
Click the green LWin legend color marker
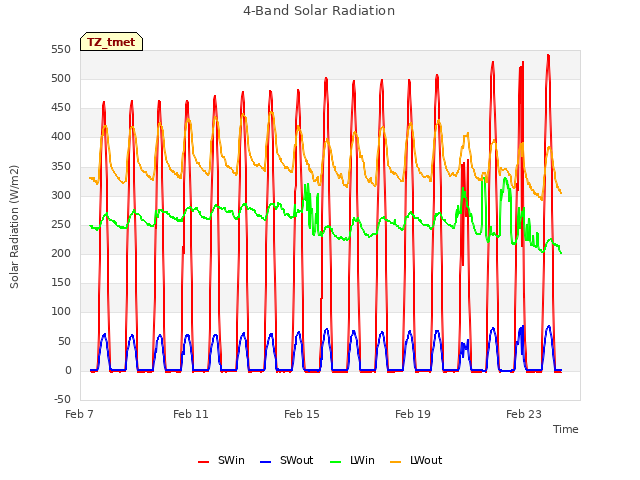click(x=335, y=462)
